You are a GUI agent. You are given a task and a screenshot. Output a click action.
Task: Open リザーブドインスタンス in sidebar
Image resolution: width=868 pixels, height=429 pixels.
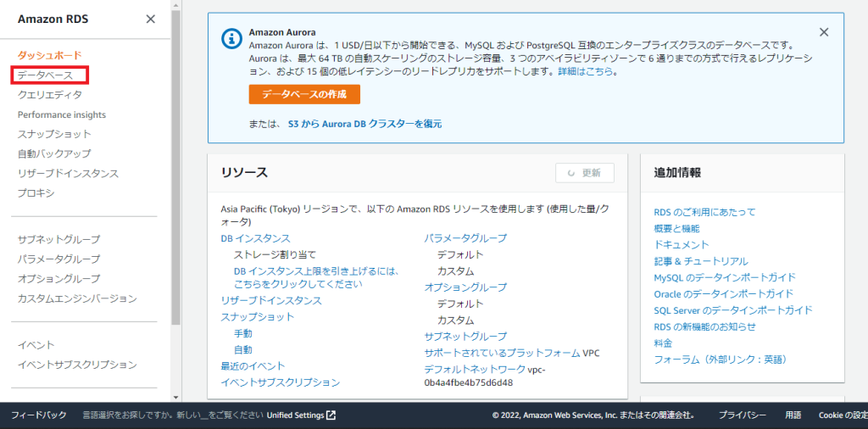click(x=68, y=173)
